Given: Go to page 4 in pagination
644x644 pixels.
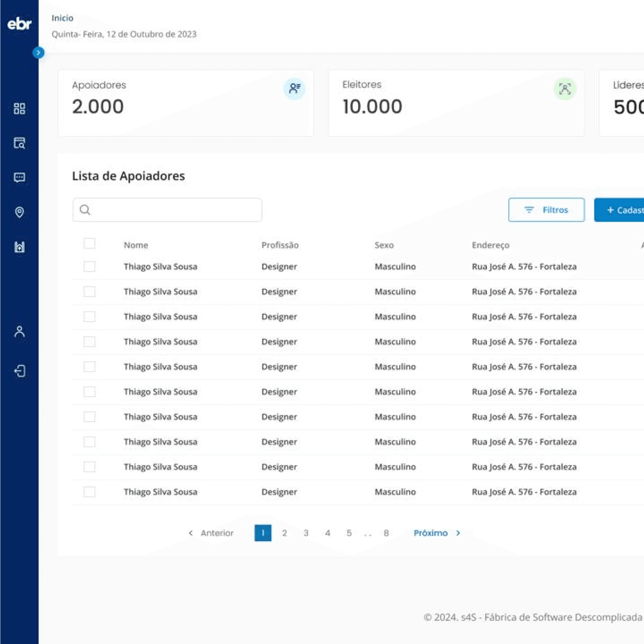Looking at the screenshot, I should pos(328,533).
